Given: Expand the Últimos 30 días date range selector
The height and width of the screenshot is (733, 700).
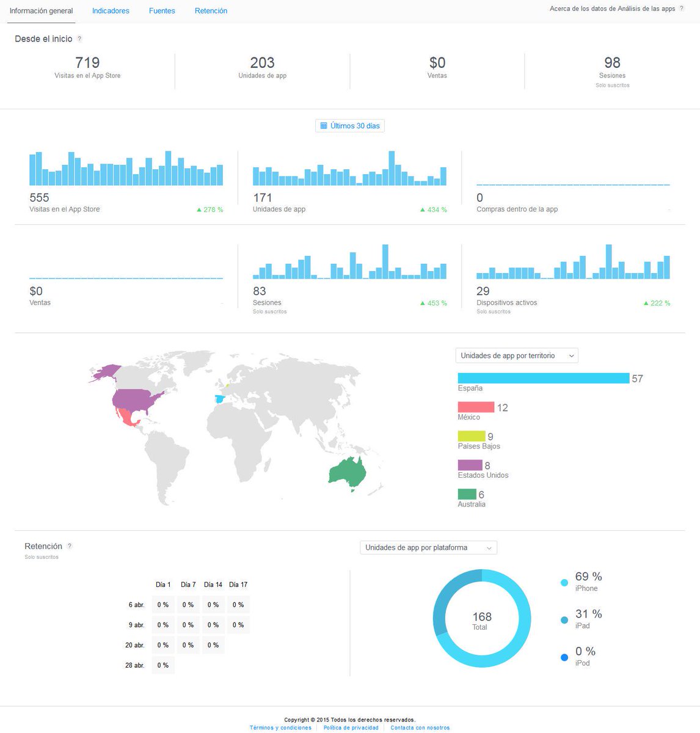Looking at the screenshot, I should [349, 125].
